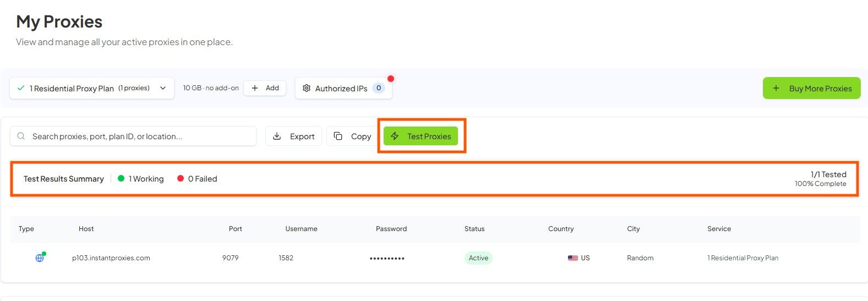Image resolution: width=868 pixels, height=301 pixels.
Task: Click the search magnifier icon
Action: click(x=21, y=136)
